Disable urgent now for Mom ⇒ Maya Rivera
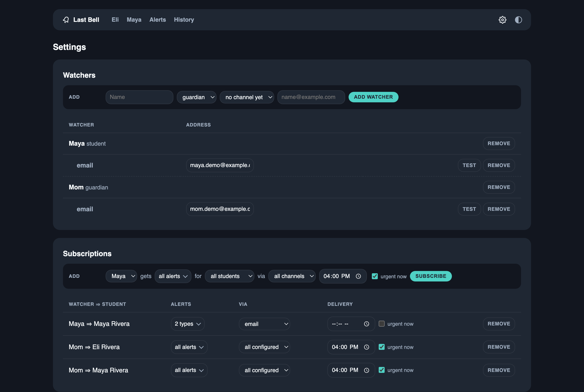 point(382,370)
